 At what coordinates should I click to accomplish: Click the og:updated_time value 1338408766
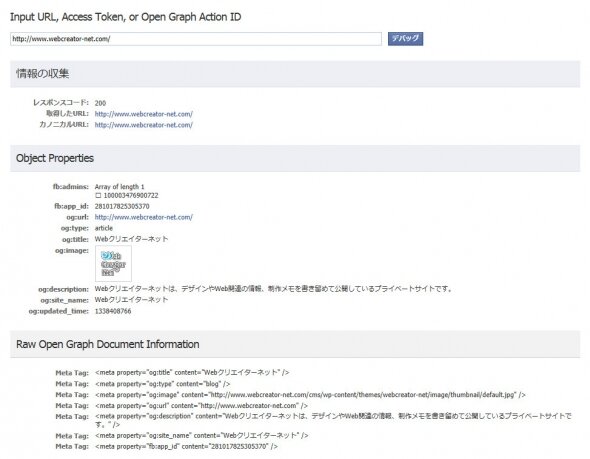point(113,311)
